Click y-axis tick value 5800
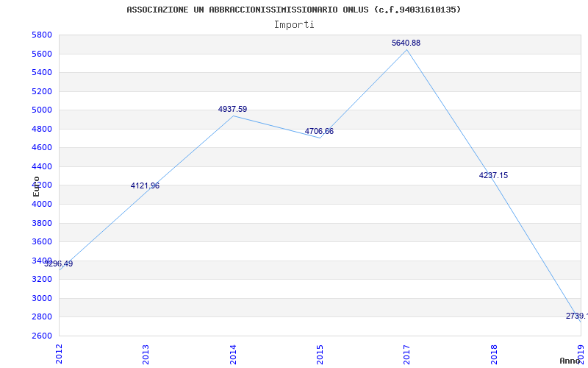 coord(42,35)
